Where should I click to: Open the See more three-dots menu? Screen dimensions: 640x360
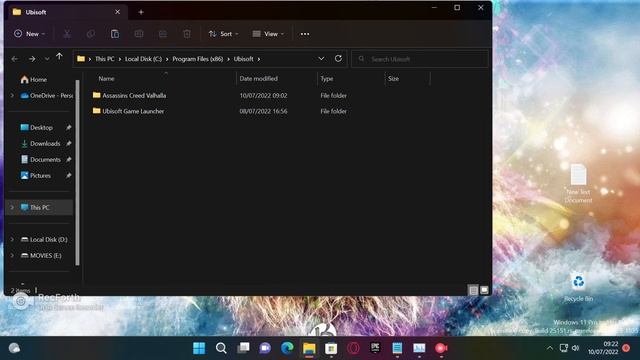click(305, 34)
